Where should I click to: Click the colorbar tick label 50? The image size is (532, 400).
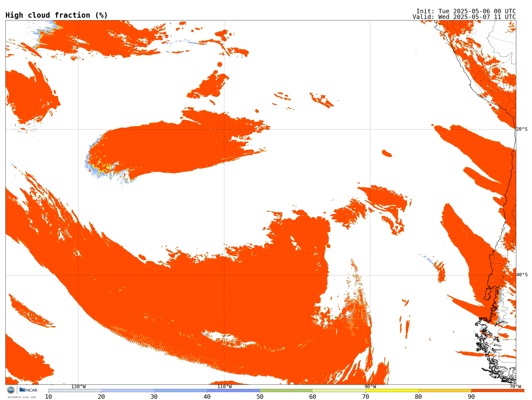[260, 397]
